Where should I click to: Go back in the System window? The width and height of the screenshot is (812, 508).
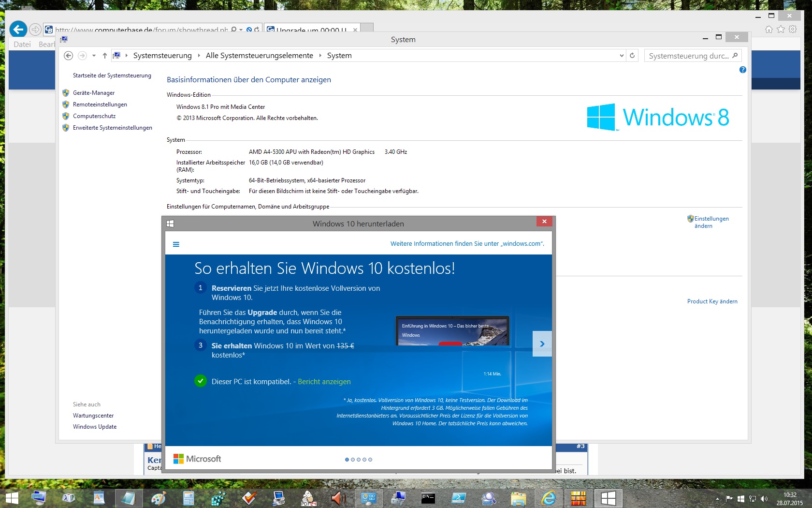click(69, 56)
